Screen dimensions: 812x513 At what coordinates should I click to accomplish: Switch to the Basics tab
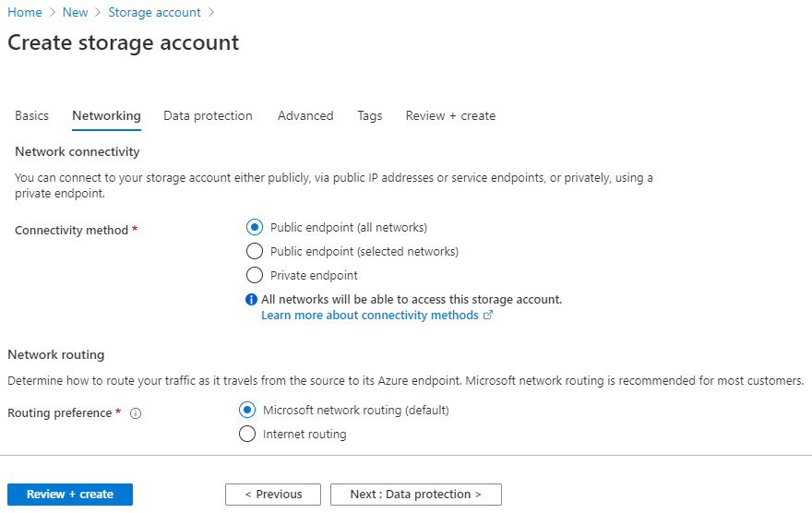point(32,116)
